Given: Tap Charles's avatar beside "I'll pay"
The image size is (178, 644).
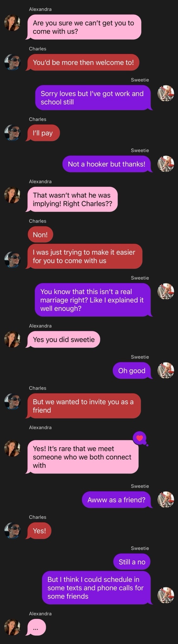Looking at the screenshot, I should tap(12, 133).
